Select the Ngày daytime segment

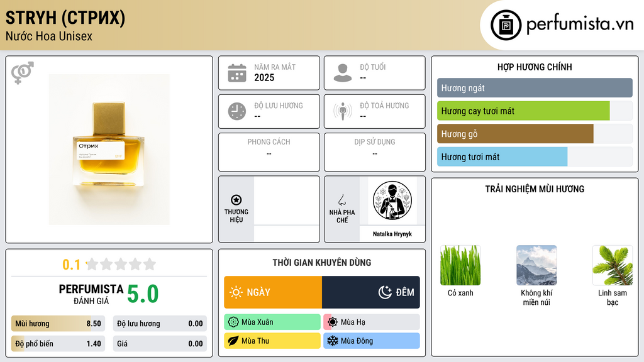pyautogui.click(x=273, y=292)
